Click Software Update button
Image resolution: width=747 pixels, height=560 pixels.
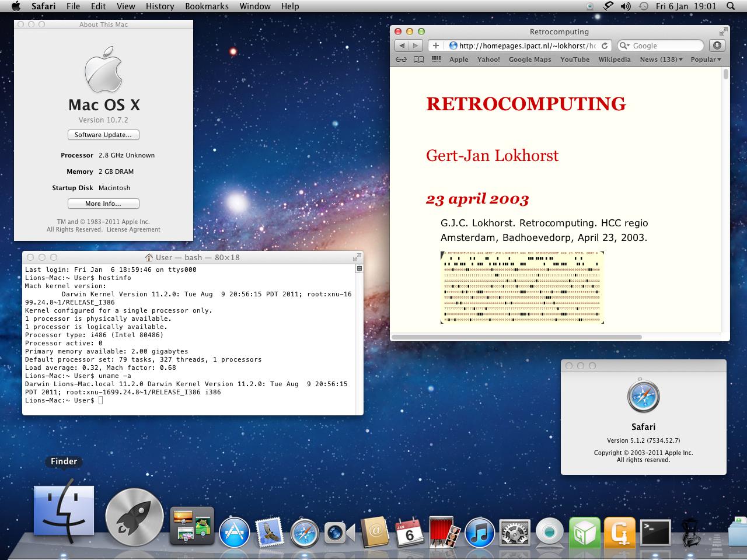[103, 135]
